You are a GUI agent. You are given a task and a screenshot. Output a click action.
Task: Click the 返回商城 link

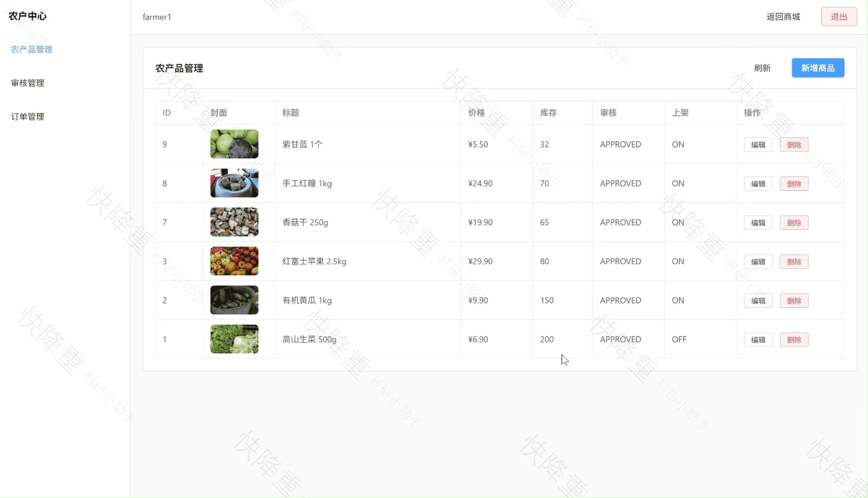(783, 17)
